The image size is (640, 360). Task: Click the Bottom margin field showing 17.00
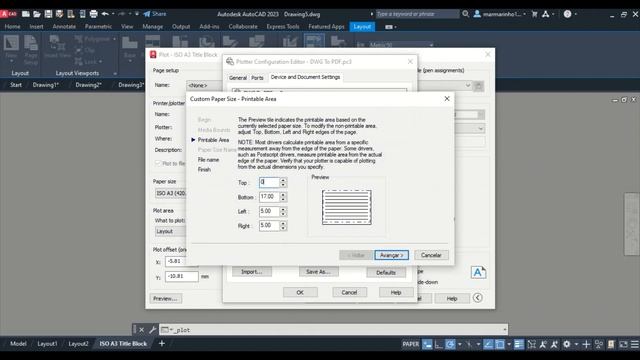(269, 197)
